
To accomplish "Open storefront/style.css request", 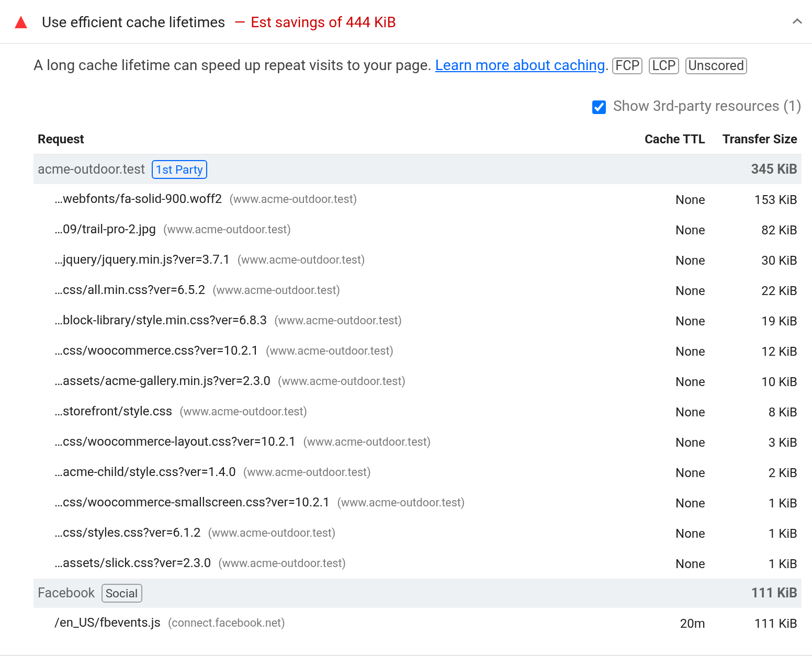I will point(113,412).
